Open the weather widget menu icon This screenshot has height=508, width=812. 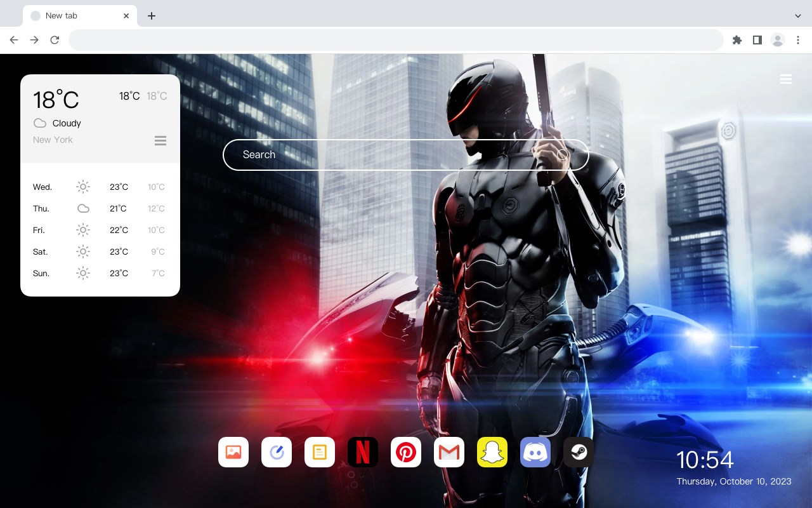[x=160, y=140]
